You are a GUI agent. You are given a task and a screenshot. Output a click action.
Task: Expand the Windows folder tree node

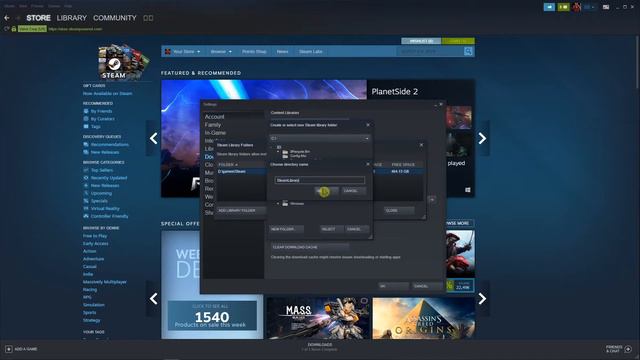tap(278, 203)
